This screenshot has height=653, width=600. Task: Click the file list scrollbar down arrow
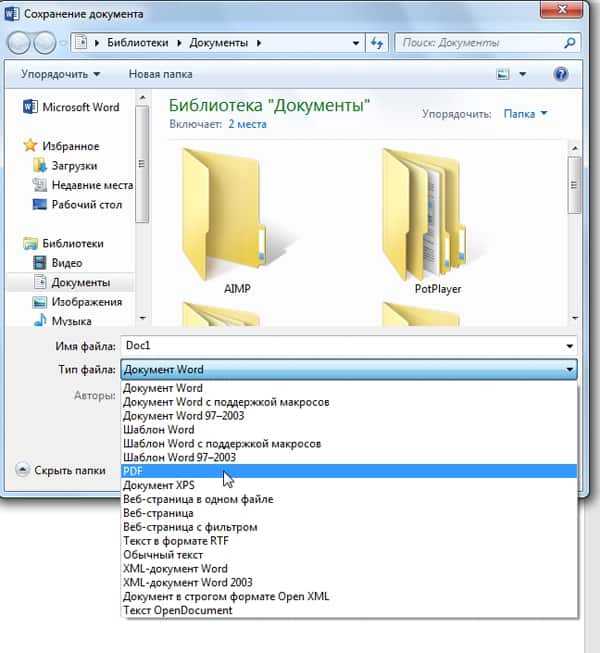[575, 318]
